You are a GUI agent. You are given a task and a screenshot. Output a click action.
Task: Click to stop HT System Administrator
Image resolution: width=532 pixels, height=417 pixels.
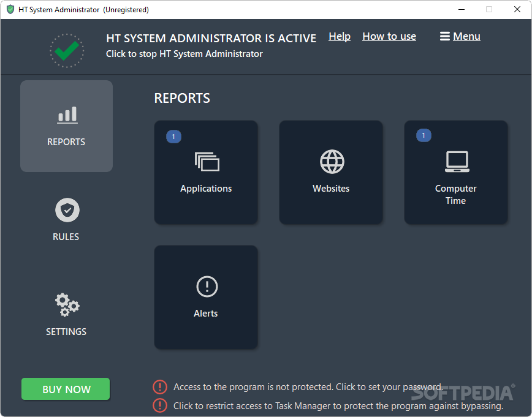184,53
